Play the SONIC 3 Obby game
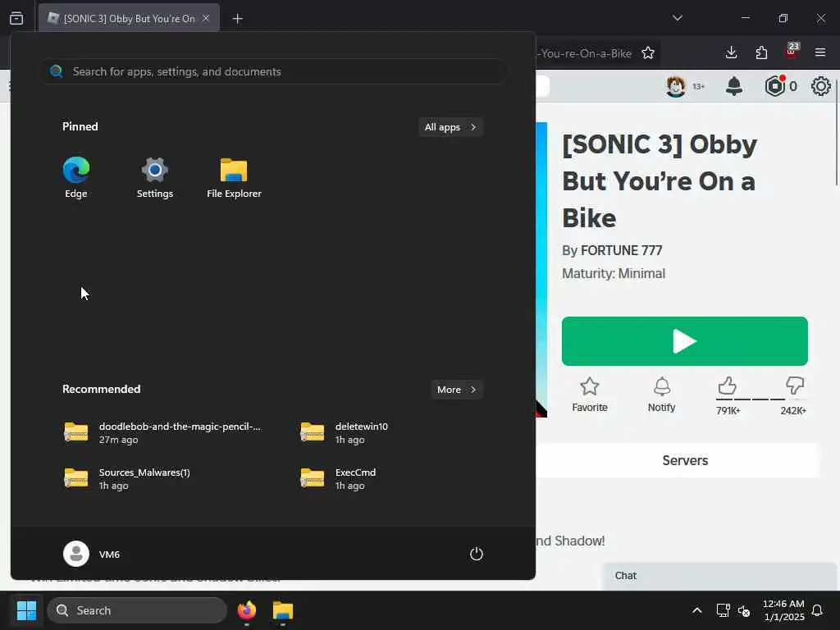The height and width of the screenshot is (630, 840). coord(685,341)
